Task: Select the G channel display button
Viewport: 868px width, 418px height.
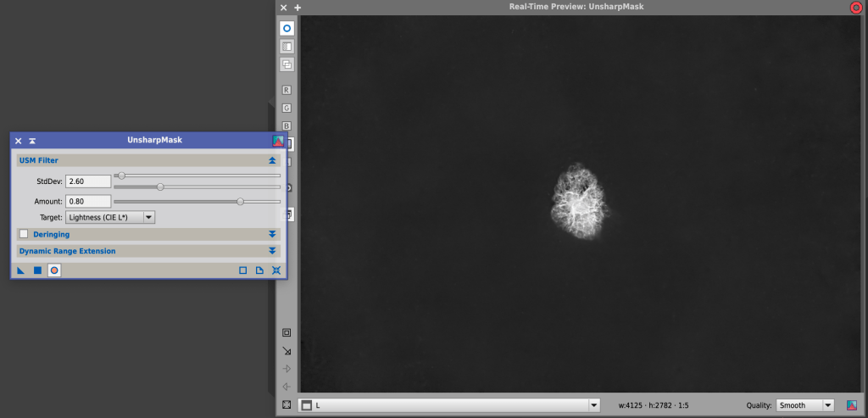Action: [x=287, y=108]
